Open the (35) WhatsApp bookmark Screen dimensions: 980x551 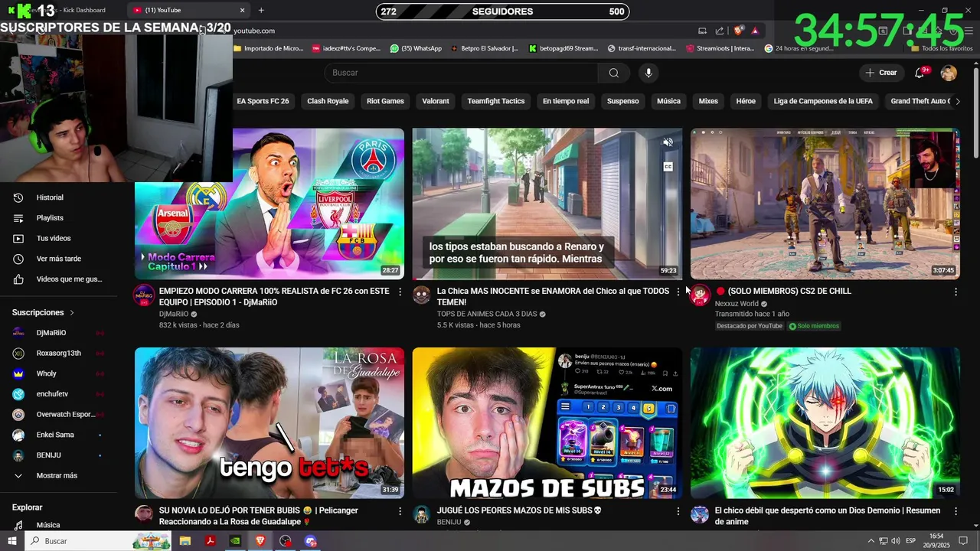tap(416, 48)
